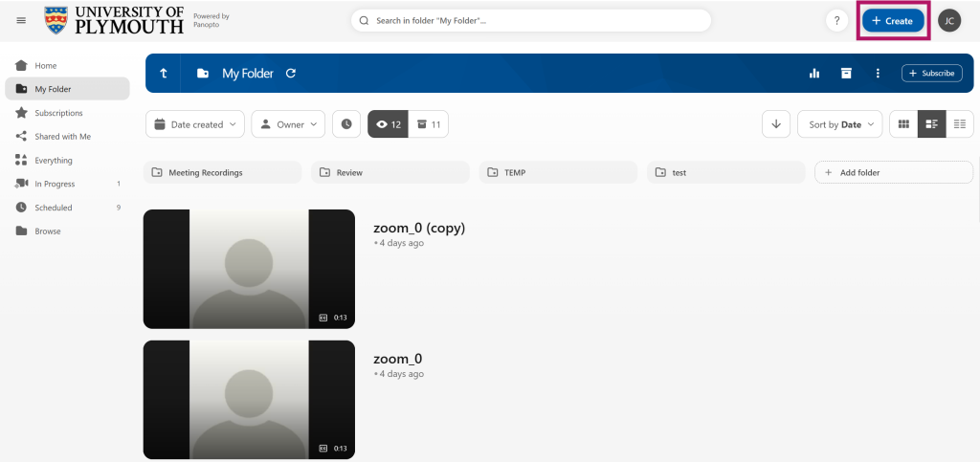The image size is (980, 462).
Task: Click Add folder button
Action: pyautogui.click(x=894, y=172)
